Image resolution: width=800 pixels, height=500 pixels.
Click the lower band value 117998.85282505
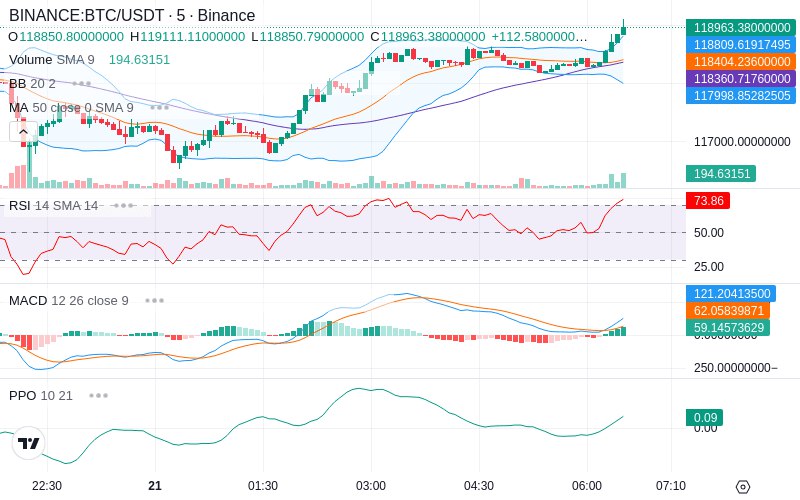click(x=741, y=95)
